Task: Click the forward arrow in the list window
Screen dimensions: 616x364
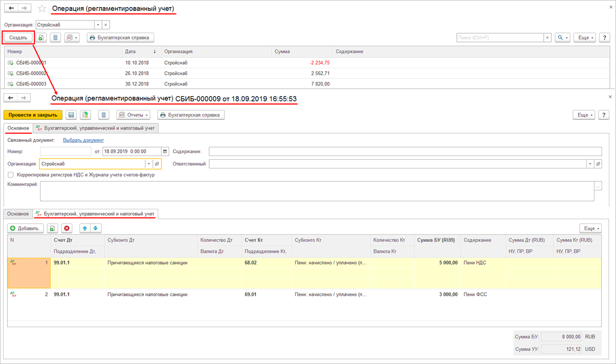Action: tap(24, 9)
